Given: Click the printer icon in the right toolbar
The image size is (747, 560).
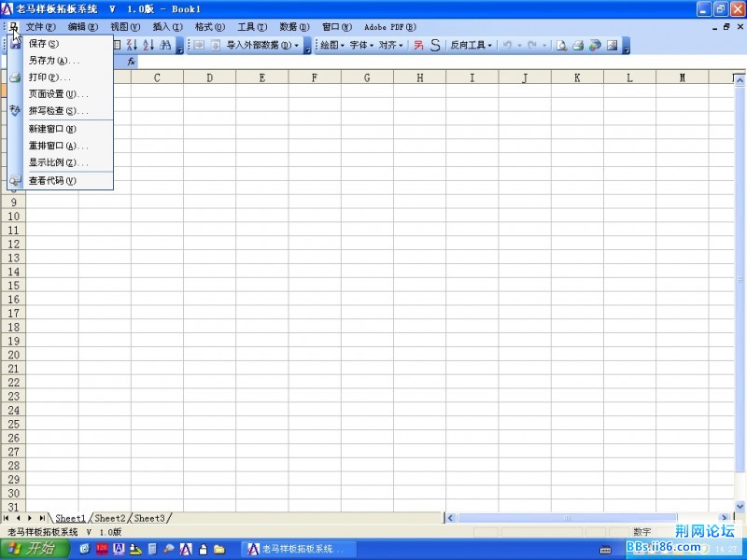Looking at the screenshot, I should pos(578,45).
